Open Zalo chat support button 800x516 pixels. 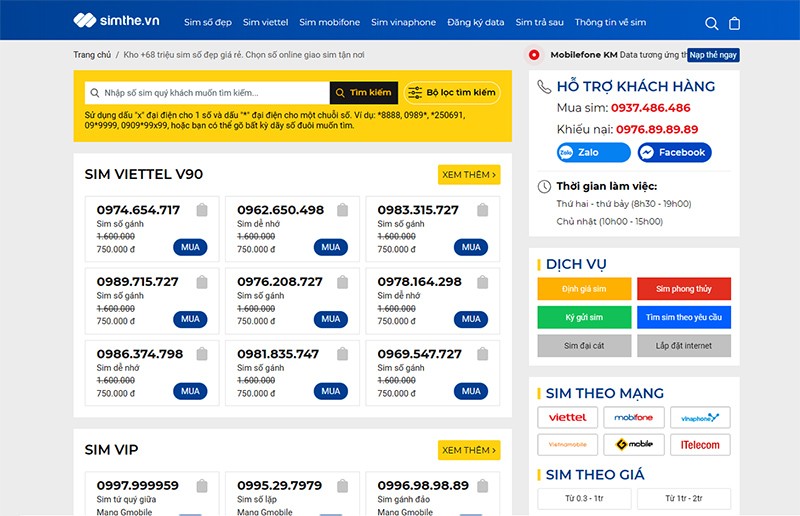(x=593, y=152)
